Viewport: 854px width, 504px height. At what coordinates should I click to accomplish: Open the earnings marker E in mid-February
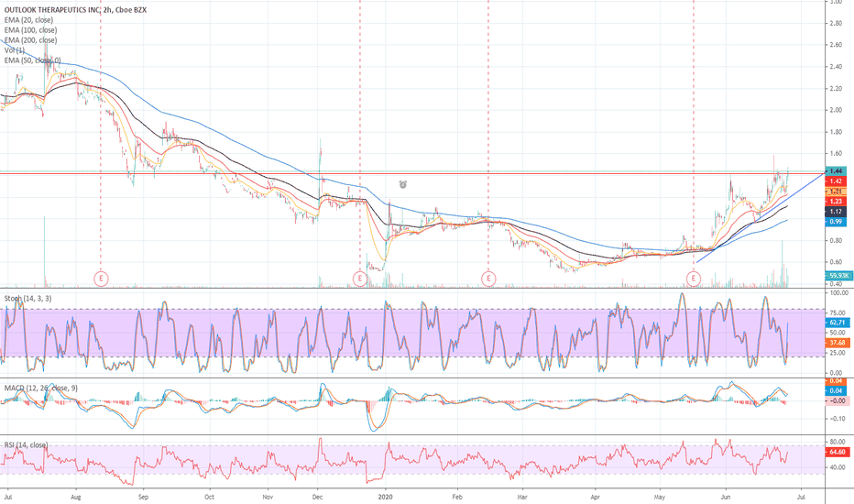488,279
